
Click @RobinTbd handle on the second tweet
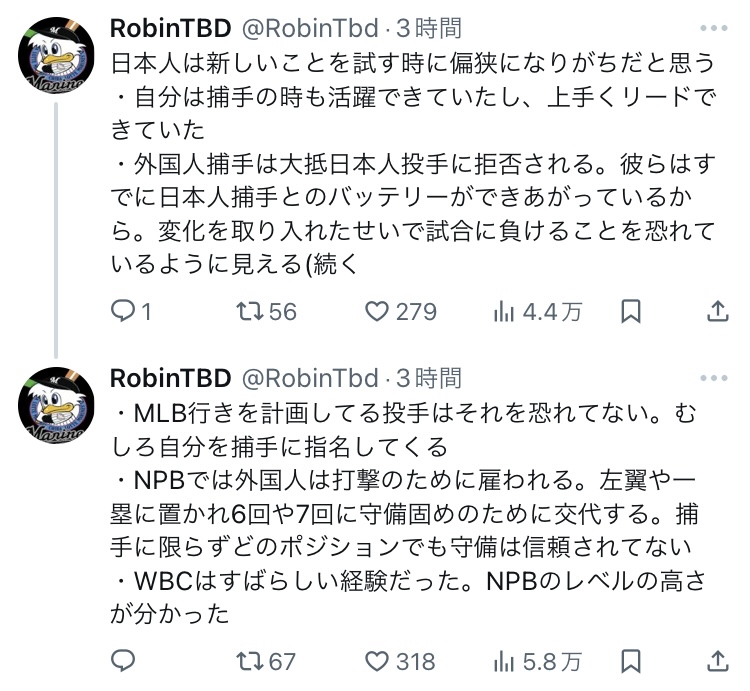[310, 378]
